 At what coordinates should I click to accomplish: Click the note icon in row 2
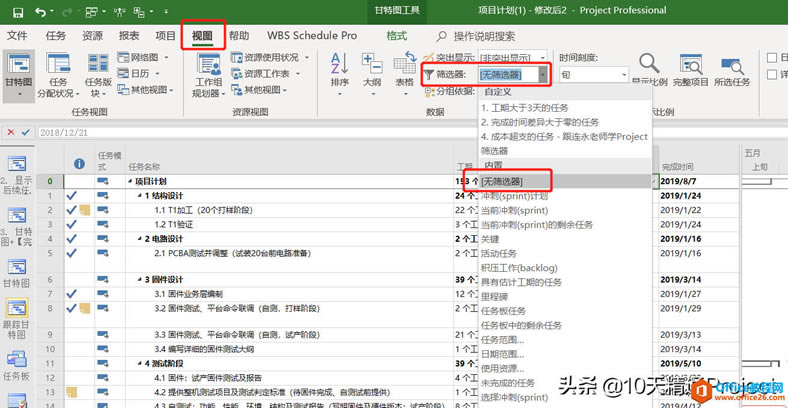click(x=85, y=210)
